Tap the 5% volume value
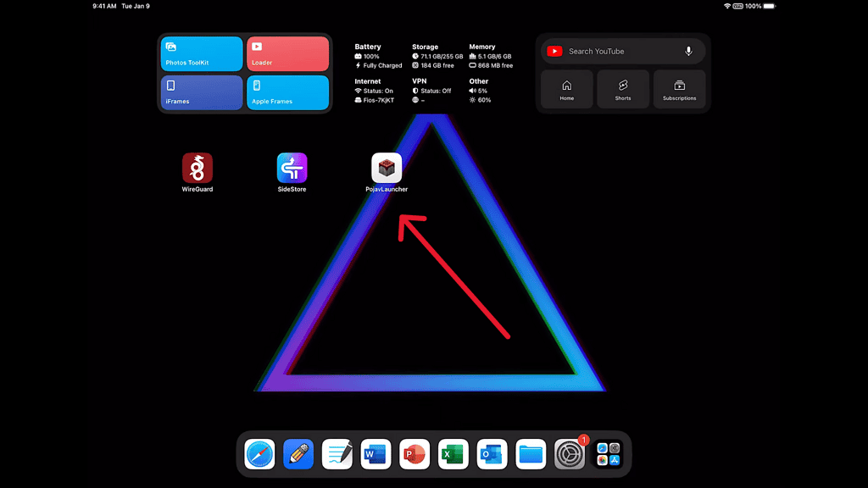The width and height of the screenshot is (868, 488). [x=482, y=91]
